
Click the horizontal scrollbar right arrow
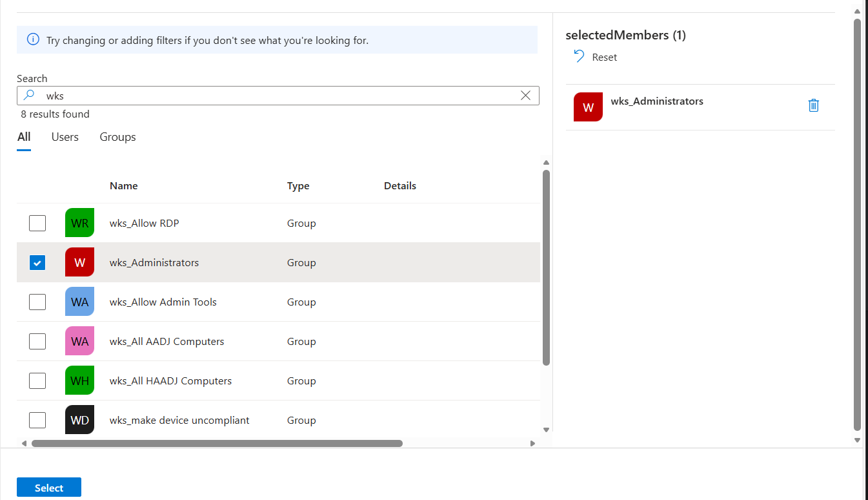coord(532,443)
